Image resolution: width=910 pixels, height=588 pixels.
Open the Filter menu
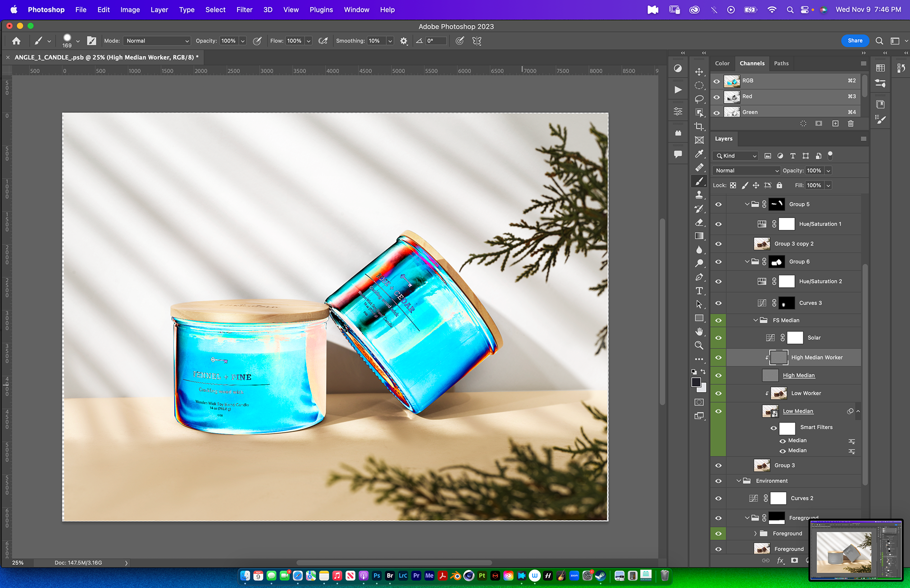pyautogui.click(x=244, y=9)
